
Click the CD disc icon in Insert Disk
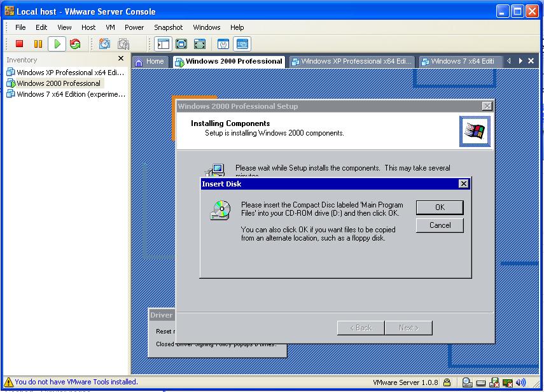click(x=220, y=210)
